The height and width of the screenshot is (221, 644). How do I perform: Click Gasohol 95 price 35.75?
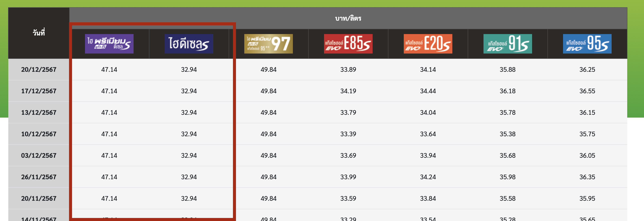point(587,134)
